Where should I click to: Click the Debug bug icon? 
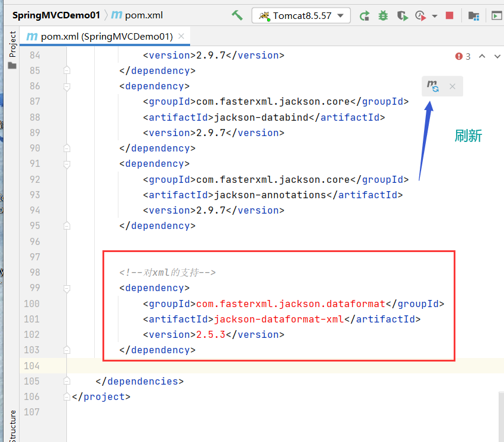click(x=383, y=15)
